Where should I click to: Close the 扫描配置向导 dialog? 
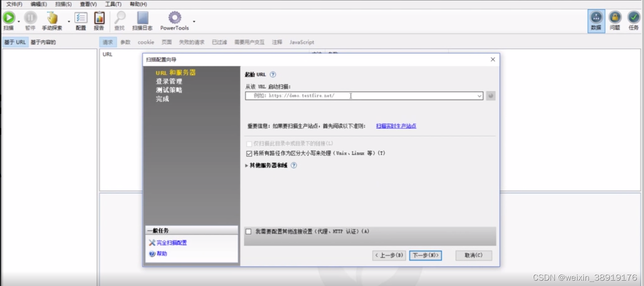[492, 59]
